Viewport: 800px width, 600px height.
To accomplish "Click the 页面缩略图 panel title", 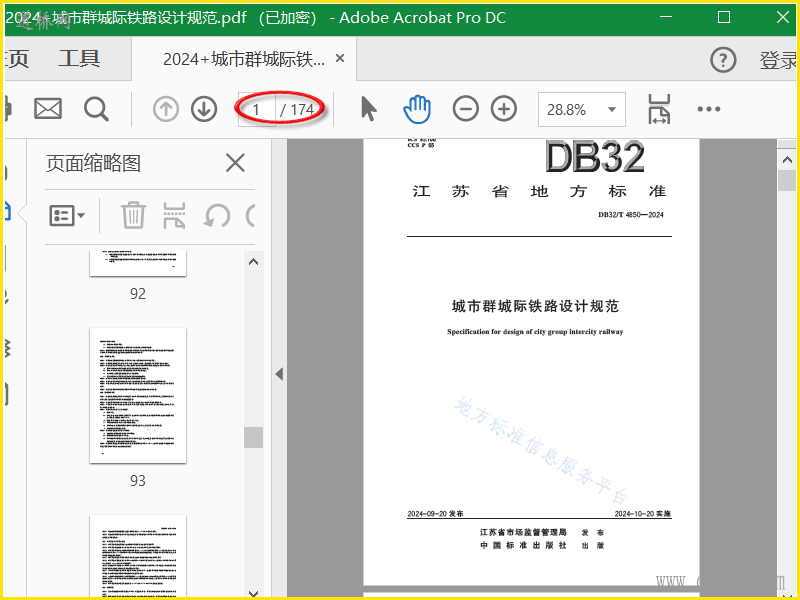I will click(x=93, y=163).
